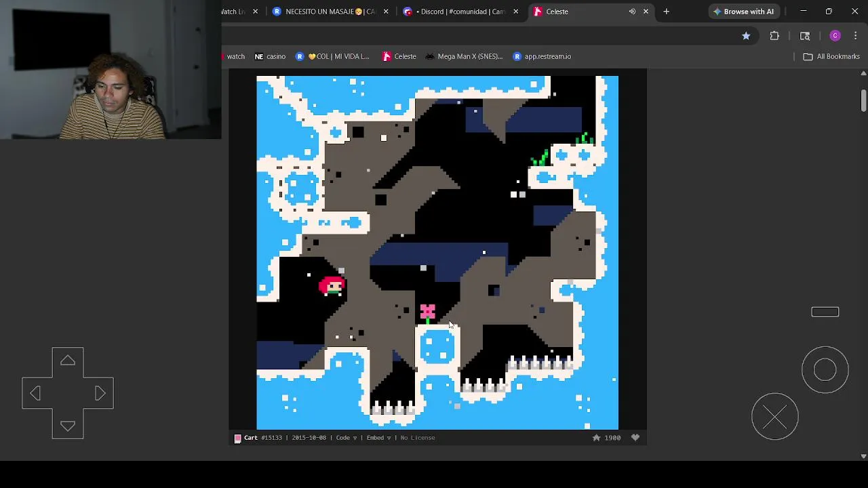Image resolution: width=868 pixels, height=488 pixels.
Task: Minimize the Chrome window
Action: click(x=804, y=12)
